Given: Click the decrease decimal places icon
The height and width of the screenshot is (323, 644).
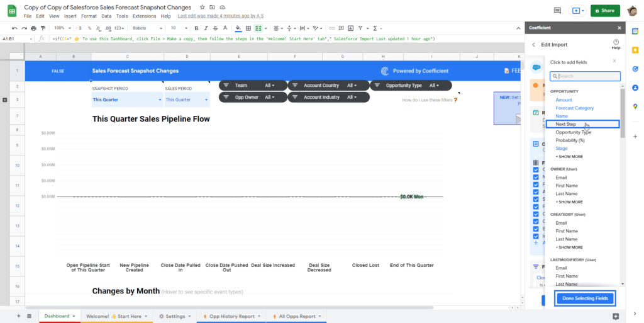Looking at the screenshot, I should coord(98,28).
